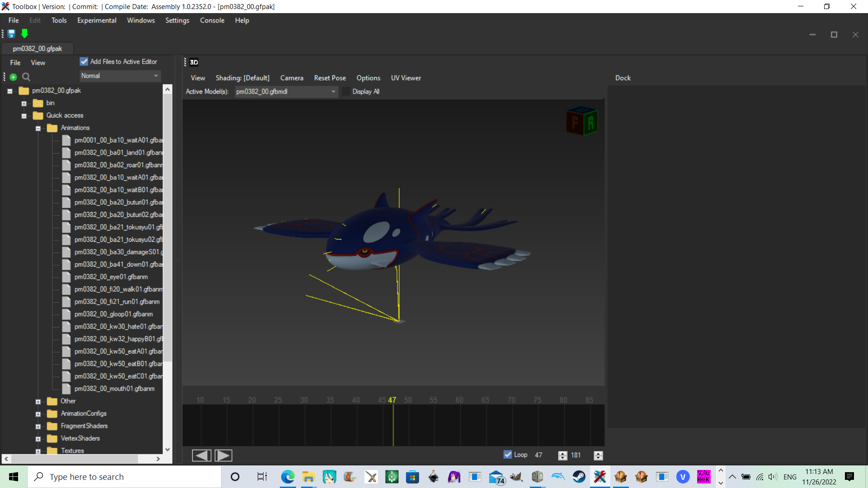This screenshot has width=868, height=488.
Task: Open the UV Viewer
Action: coord(406,78)
